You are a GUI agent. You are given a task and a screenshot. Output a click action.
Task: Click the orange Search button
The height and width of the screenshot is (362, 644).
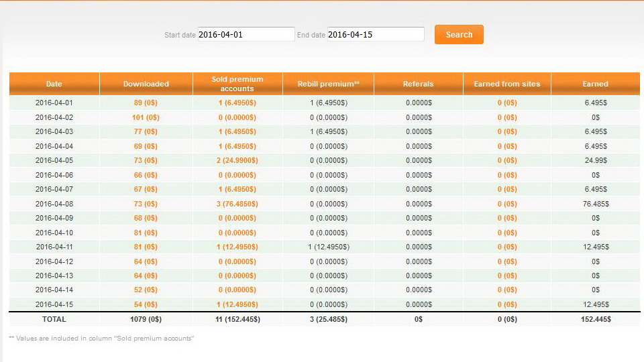[x=459, y=35]
